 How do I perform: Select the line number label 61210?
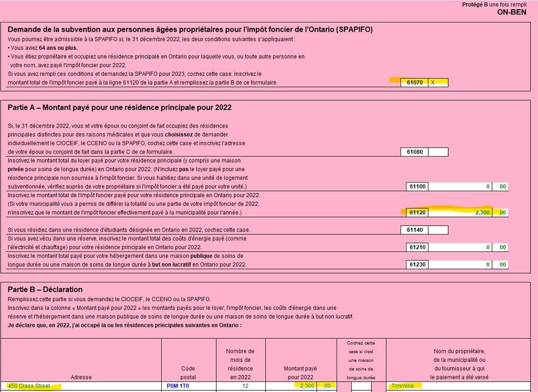(417, 247)
